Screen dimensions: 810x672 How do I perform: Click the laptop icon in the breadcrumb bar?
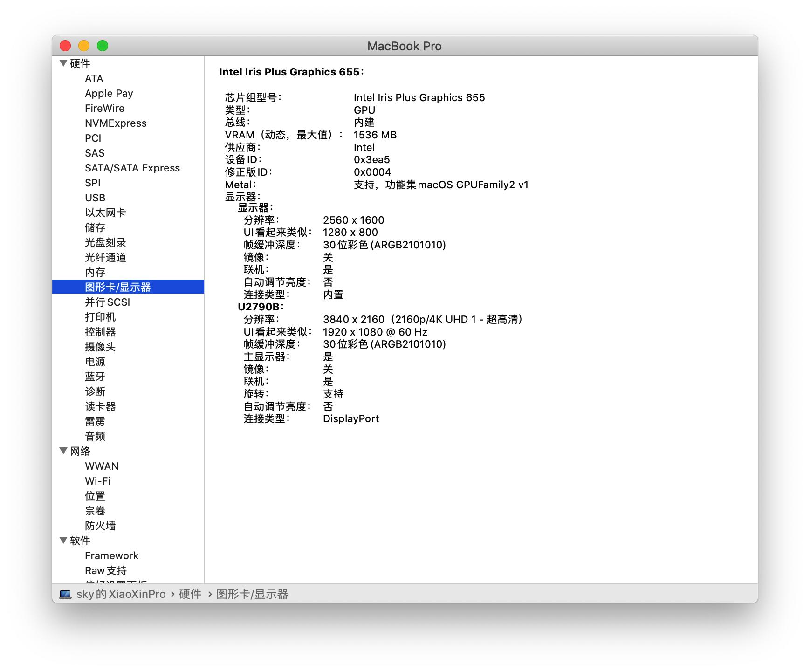tap(64, 594)
